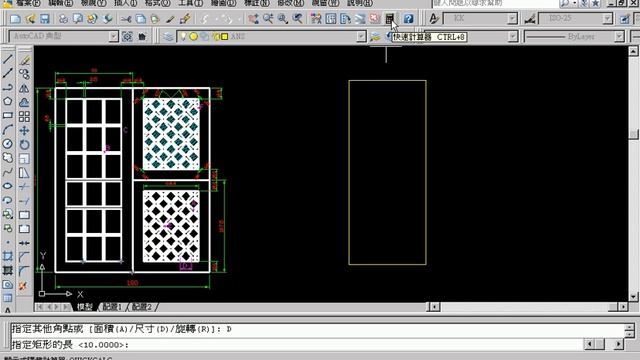The image size is (640, 360).
Task: Create a new drawing with New icon
Action: [15, 18]
